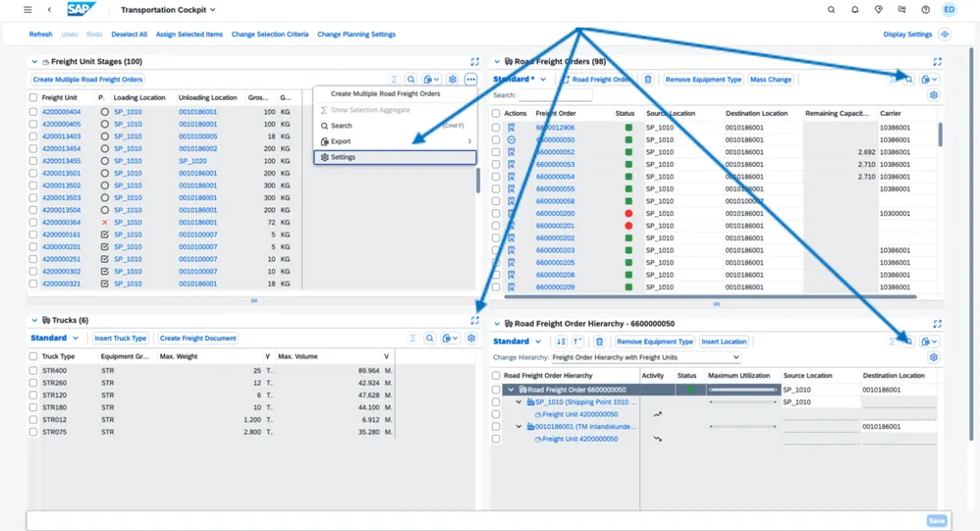This screenshot has height=531, width=980.
Task: Click the sort order icon in Hierarchy toolbar
Action: coord(561,342)
